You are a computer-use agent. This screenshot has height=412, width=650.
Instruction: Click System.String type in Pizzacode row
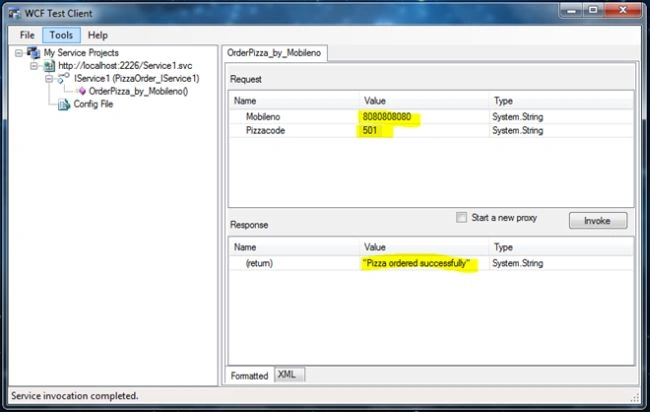pos(517,131)
